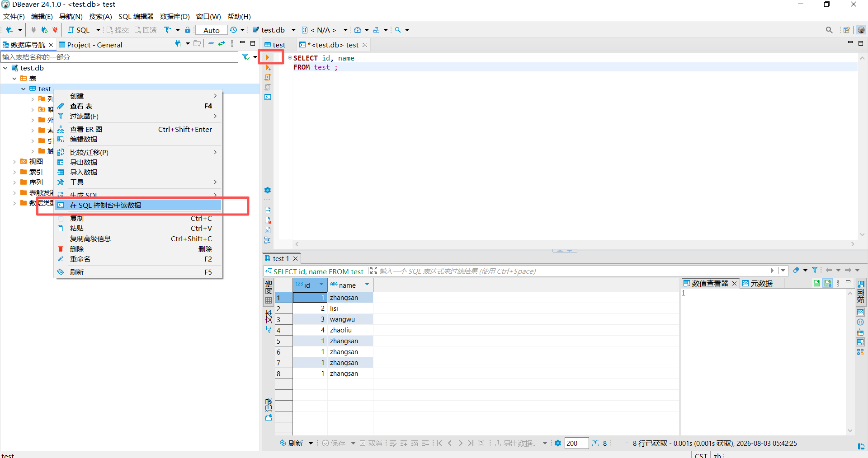Choose 重命名 in the context menu
Screen dimensions: 868x458
click(138, 259)
